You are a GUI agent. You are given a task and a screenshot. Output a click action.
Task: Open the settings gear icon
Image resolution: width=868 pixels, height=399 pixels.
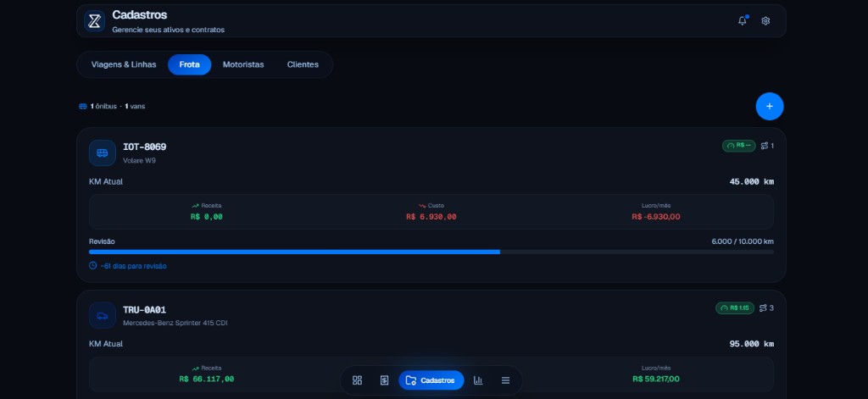point(765,21)
